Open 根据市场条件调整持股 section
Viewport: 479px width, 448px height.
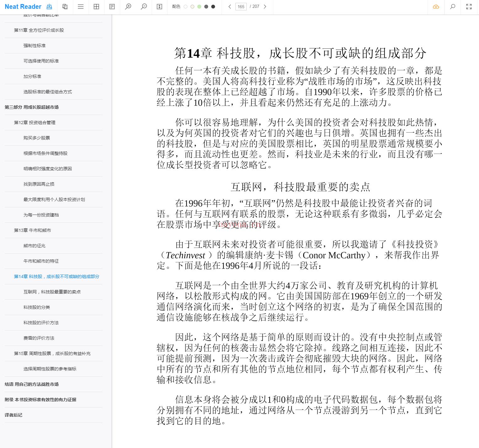(x=46, y=153)
